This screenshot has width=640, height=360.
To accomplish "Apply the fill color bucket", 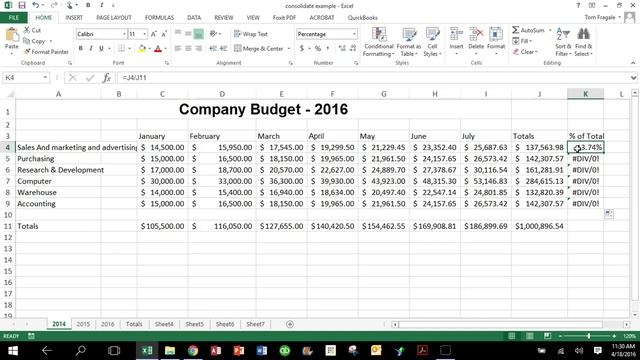I will click(x=142, y=49).
